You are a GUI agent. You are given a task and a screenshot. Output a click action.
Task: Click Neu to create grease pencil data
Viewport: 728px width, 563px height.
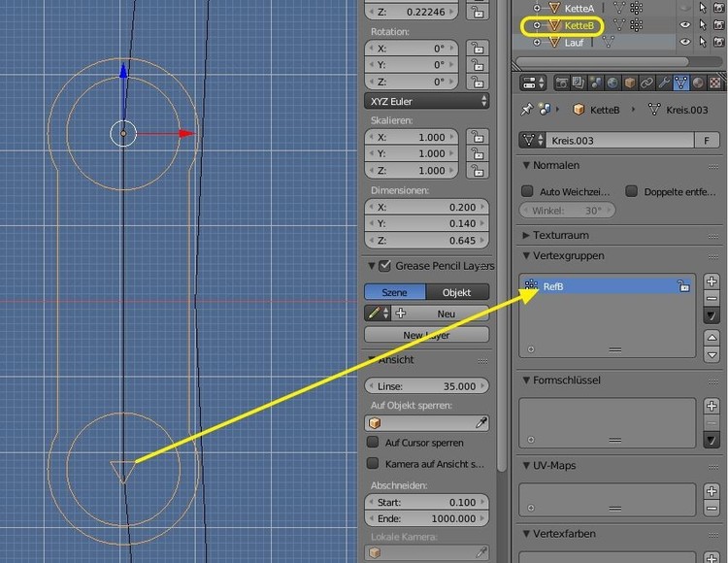coord(441,314)
